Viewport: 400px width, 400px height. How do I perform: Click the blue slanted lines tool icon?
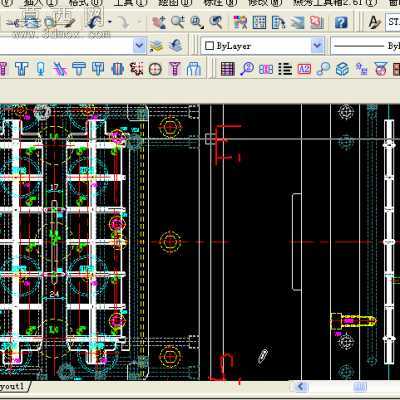(60, 69)
